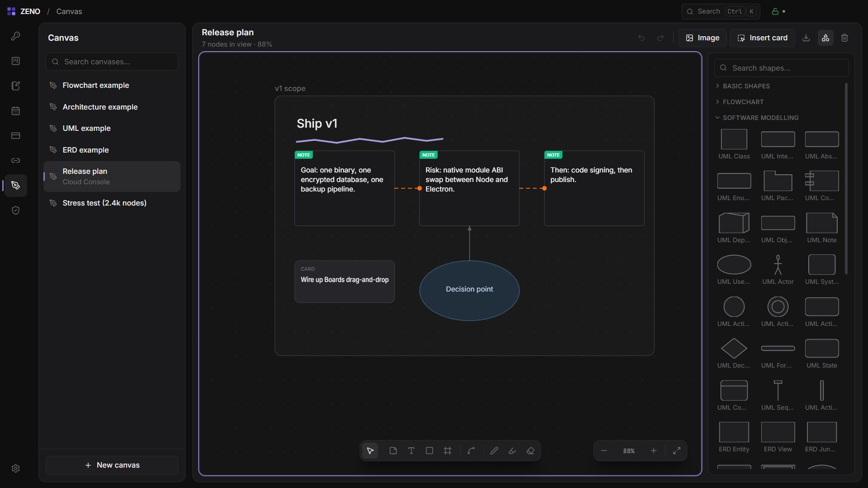
Task: Open the calendar sidebar icon
Action: tap(16, 111)
